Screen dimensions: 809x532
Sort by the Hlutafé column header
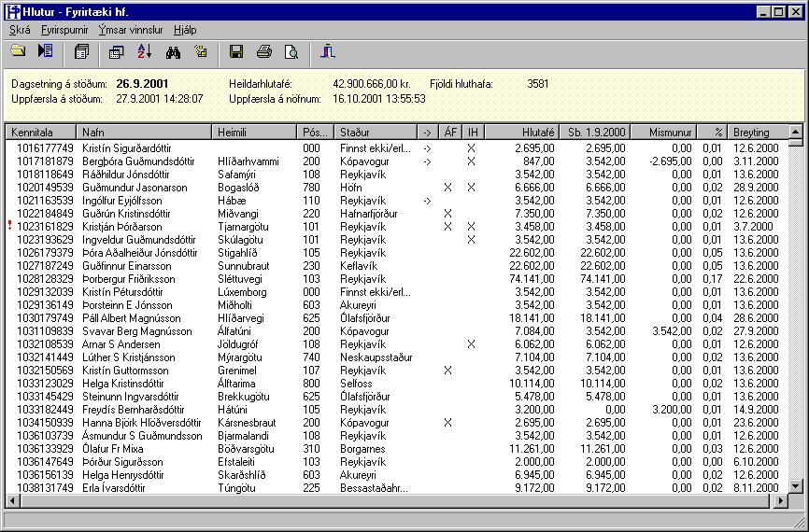tap(521, 133)
